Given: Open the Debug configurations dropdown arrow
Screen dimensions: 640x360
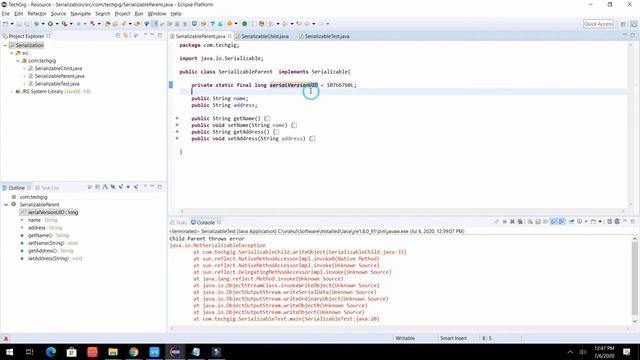Looking at the screenshot, I should tap(43, 24).
